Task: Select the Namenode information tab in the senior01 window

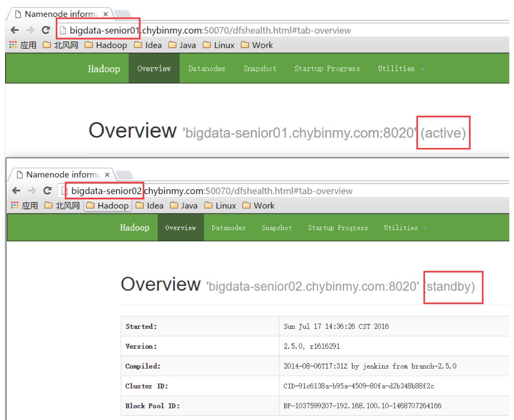Action: [x=60, y=14]
